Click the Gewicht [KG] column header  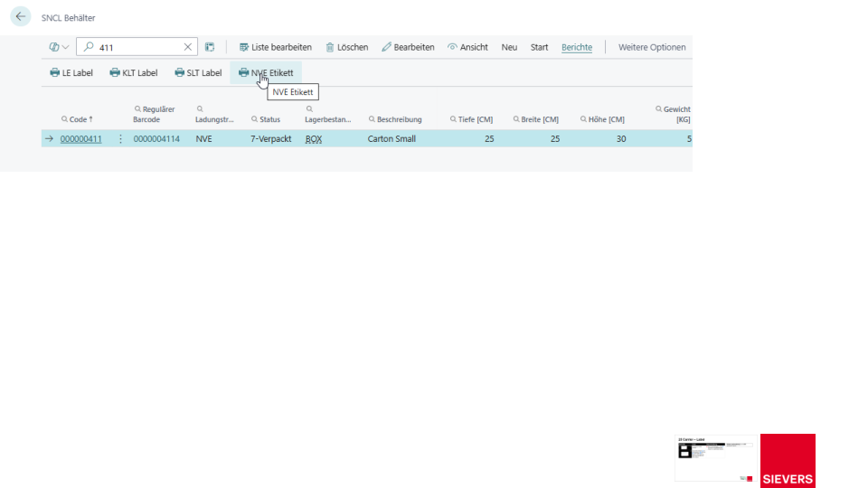pyautogui.click(x=673, y=114)
